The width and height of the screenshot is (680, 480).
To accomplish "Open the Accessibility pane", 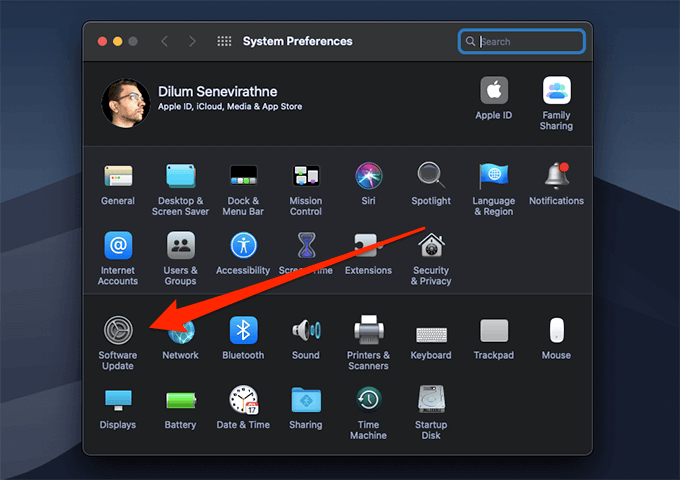I will [243, 246].
